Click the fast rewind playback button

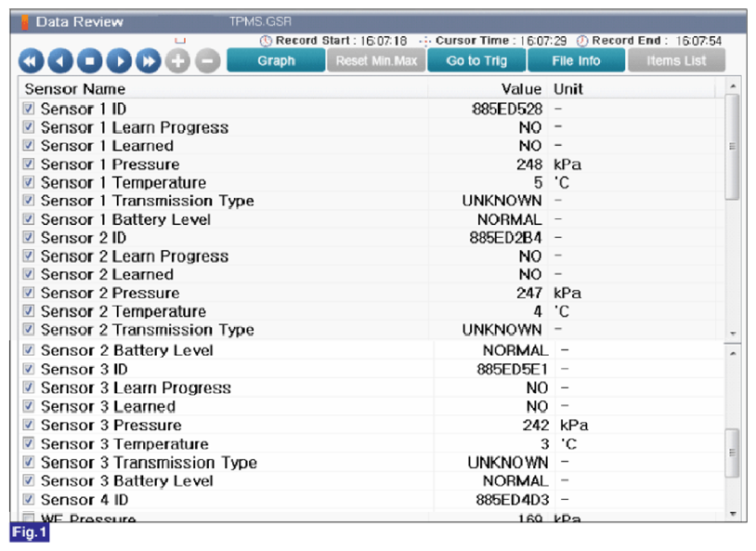32,61
